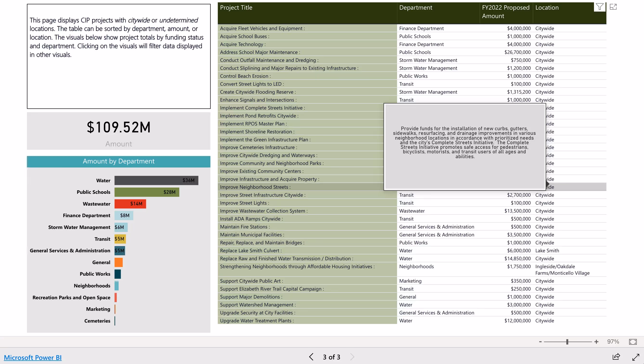
Task: Select 'Control Beach Erosion' project row
Action: (412, 76)
